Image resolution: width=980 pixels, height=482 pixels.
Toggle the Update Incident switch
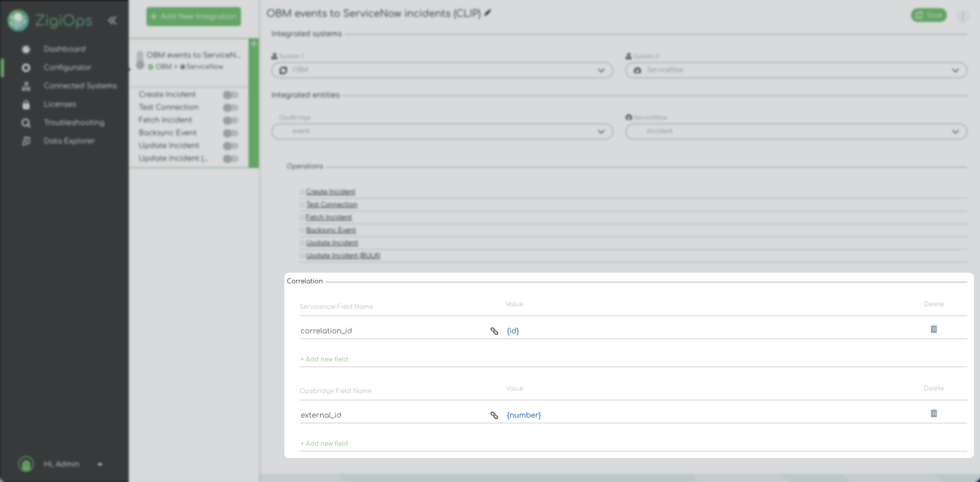click(230, 146)
